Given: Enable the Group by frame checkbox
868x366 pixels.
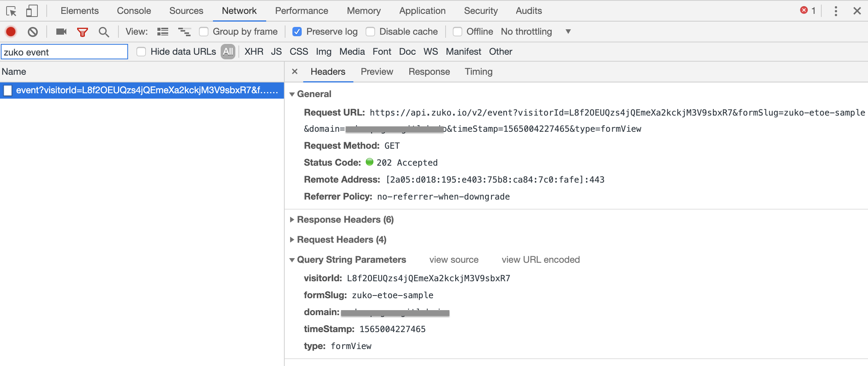Looking at the screenshot, I should 204,32.
